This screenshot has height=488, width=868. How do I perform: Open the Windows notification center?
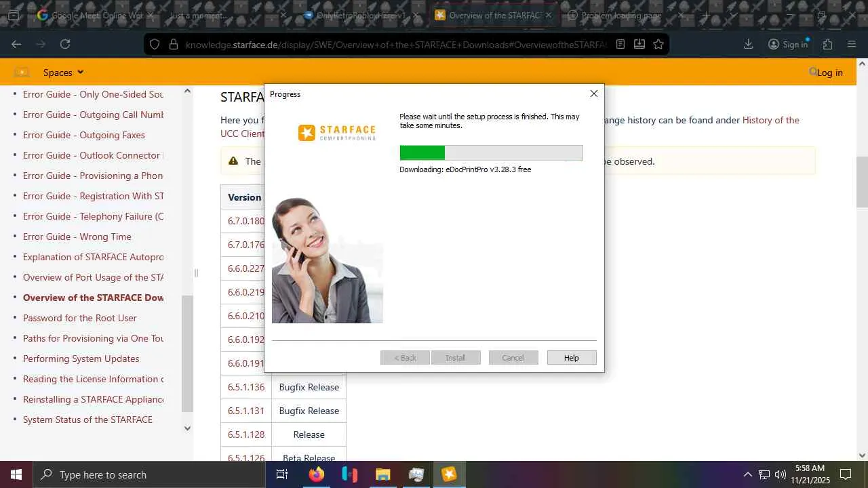(x=846, y=474)
